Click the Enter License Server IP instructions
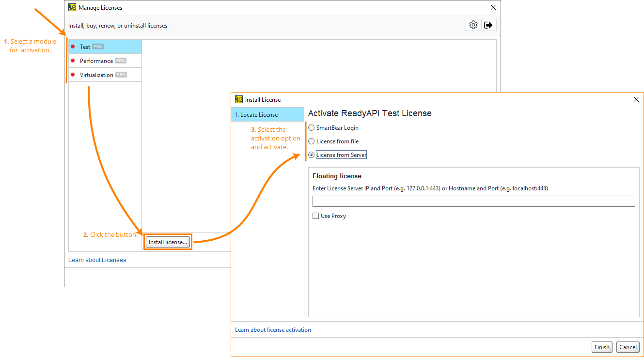Viewport: 644px width, 357px height. (x=430, y=188)
